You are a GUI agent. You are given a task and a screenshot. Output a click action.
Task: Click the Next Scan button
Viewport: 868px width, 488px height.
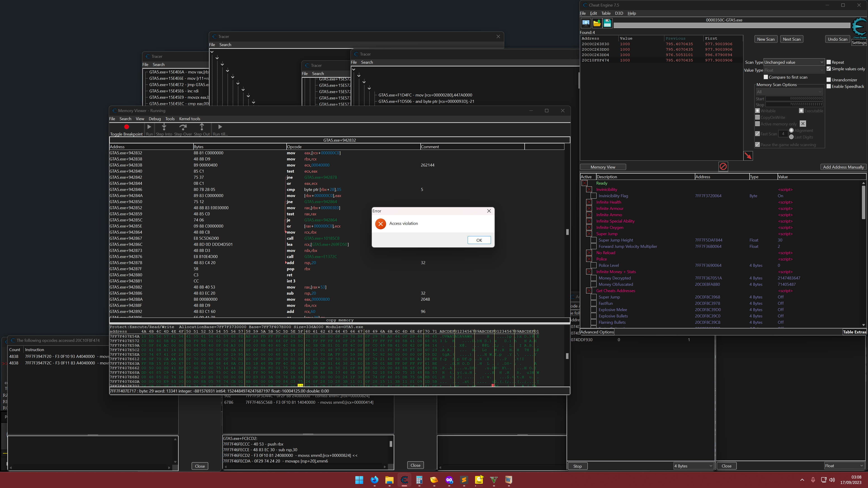tap(792, 39)
